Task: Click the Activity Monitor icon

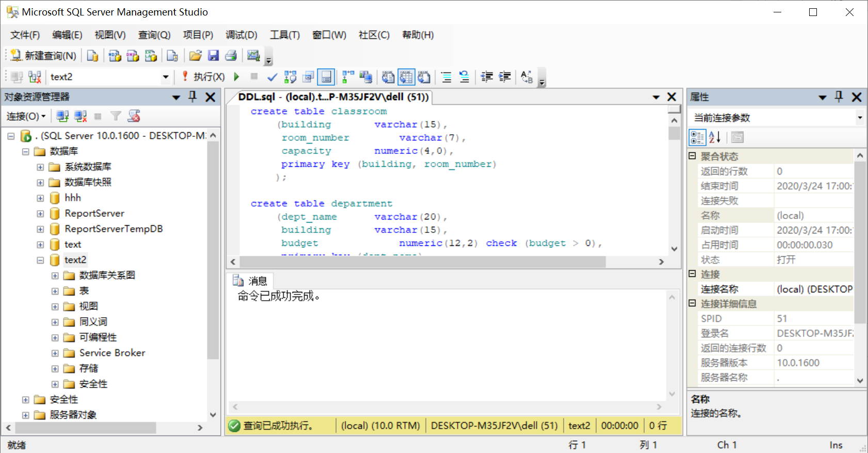Action: 253,56
